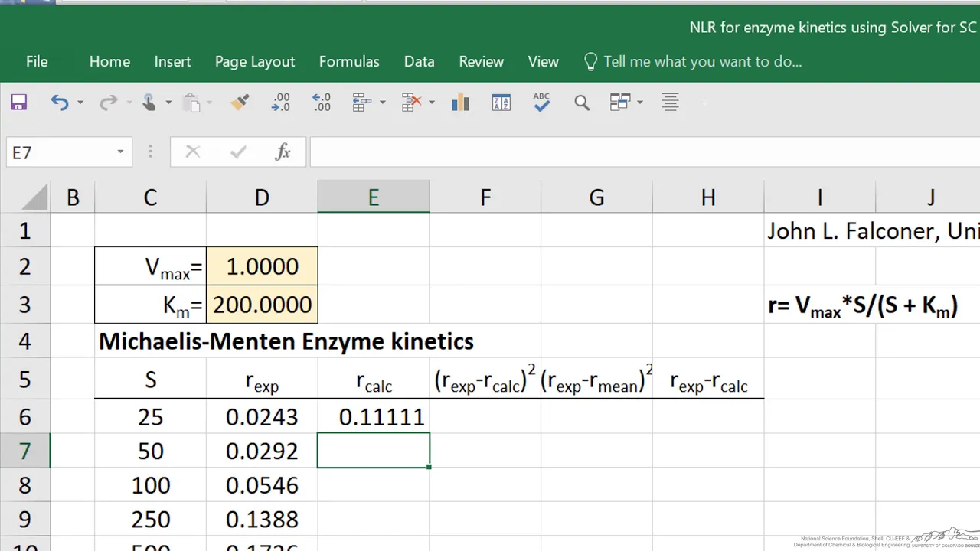This screenshot has width=980, height=551.
Task: Expand the Touch/Mouse mode dropdown arrow
Action: point(169,103)
